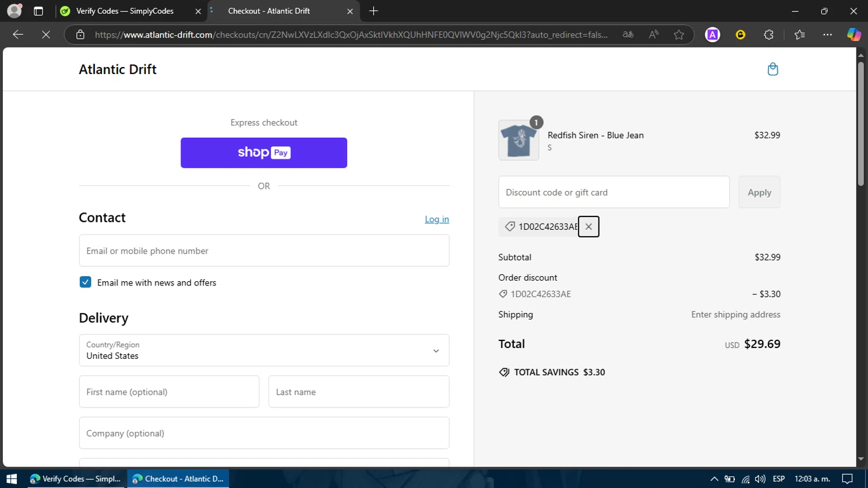
Task: Open the network Wi-Fi tray icon
Action: 745,479
